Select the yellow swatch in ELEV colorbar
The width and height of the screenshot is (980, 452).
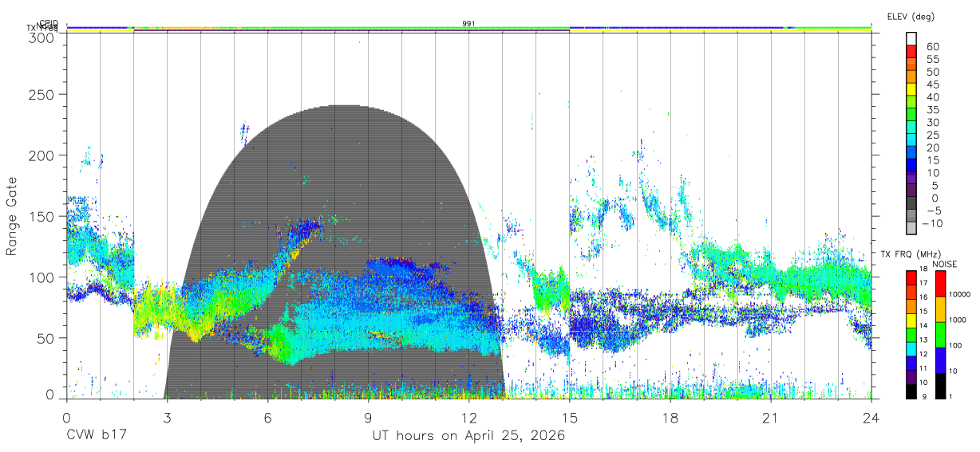click(911, 88)
